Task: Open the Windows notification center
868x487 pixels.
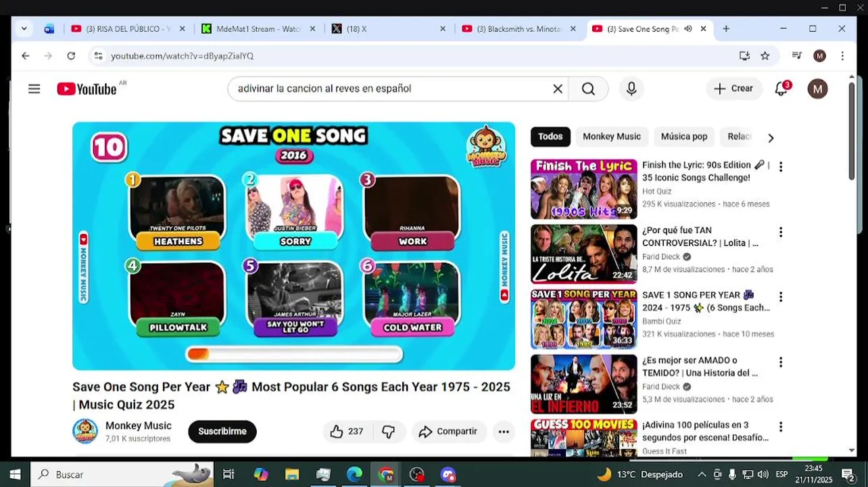Action: click(848, 474)
